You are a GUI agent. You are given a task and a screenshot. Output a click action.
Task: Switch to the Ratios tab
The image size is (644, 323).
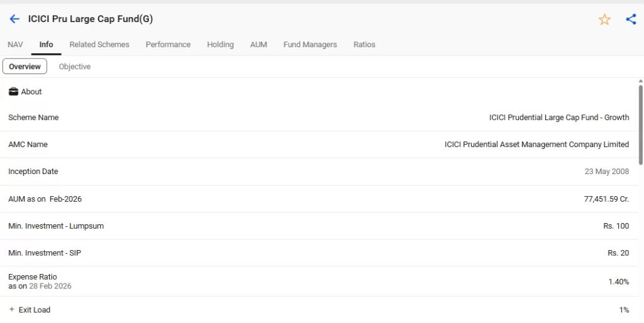(364, 45)
